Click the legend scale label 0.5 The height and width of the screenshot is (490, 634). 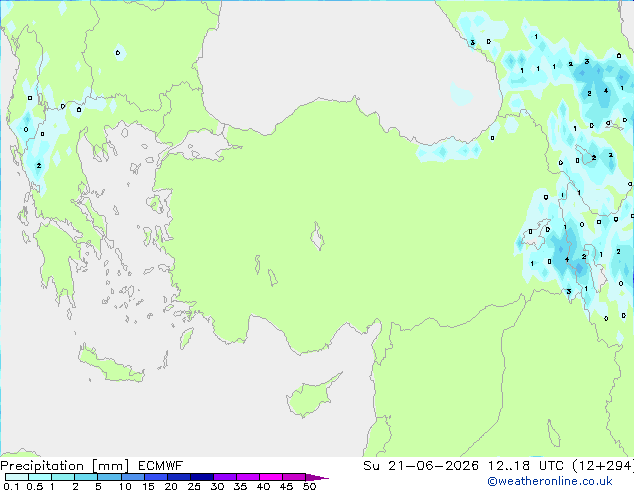coord(35,486)
